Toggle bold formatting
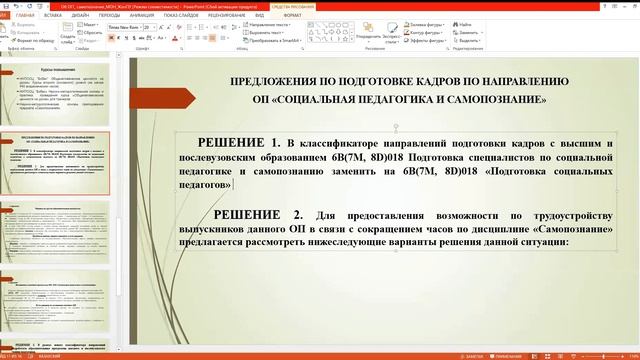The height and width of the screenshot is (360, 640). pyautogui.click(x=111, y=38)
